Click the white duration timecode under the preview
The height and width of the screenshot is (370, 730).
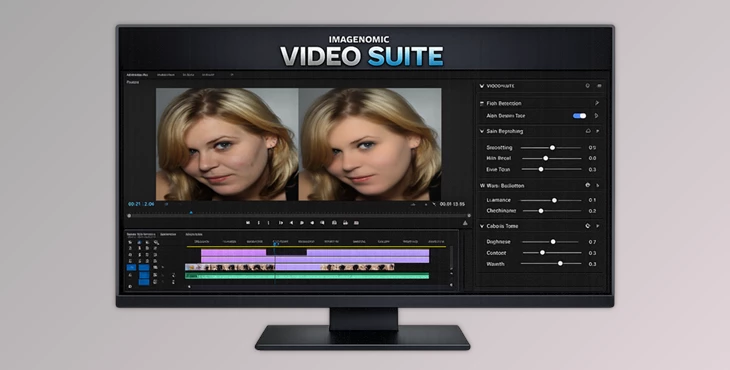click(x=452, y=204)
